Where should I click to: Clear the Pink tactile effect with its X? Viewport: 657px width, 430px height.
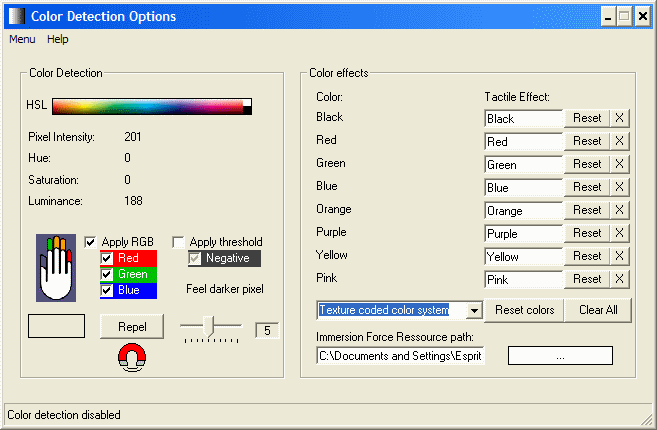(619, 280)
